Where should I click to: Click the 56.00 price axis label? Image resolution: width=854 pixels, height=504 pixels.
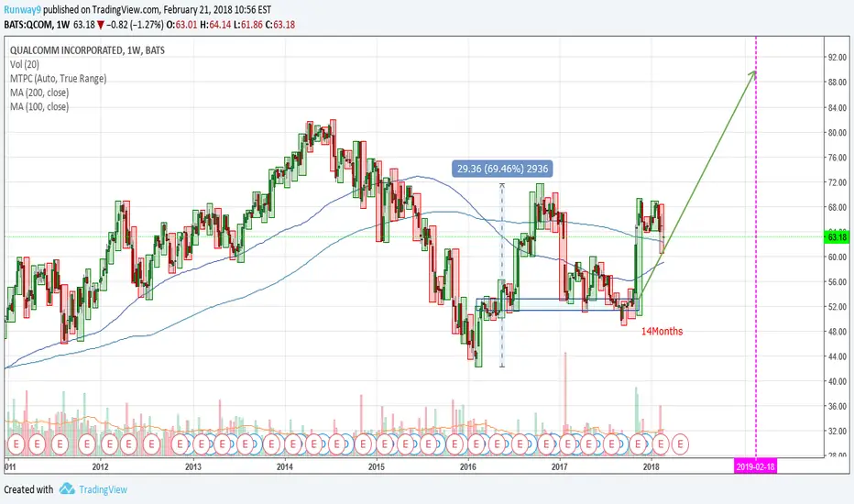coord(838,281)
